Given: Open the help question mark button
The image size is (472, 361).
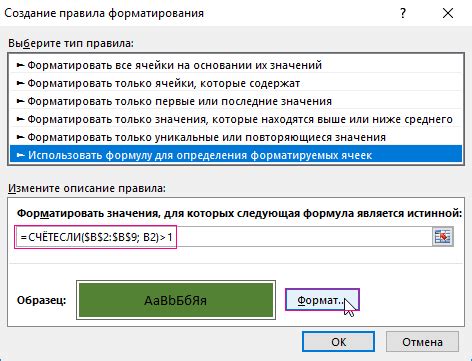Looking at the screenshot, I should pos(403,13).
